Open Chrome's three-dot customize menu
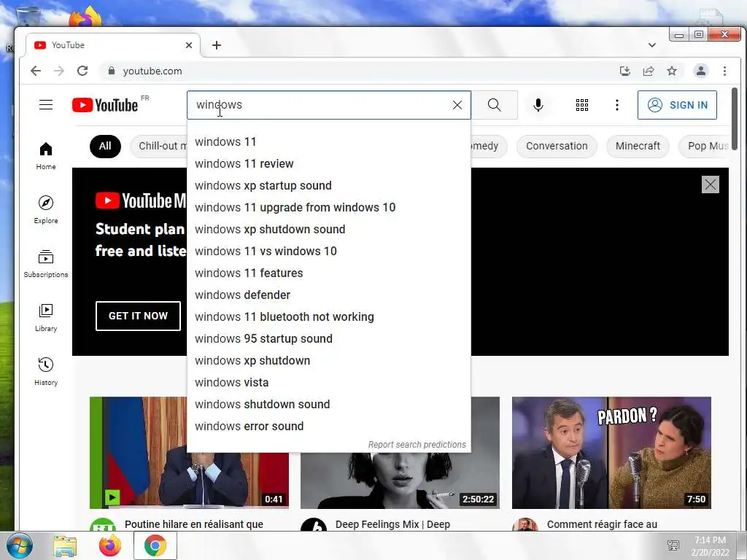The width and height of the screenshot is (747, 560). pyautogui.click(x=724, y=71)
